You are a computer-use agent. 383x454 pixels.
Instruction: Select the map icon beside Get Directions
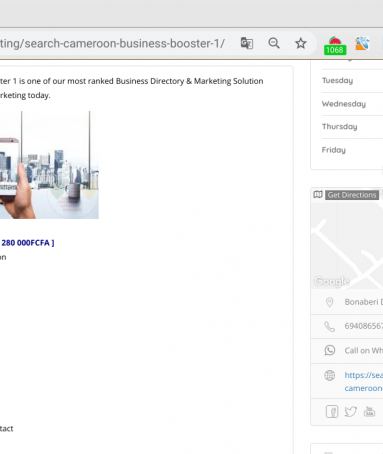(318, 195)
